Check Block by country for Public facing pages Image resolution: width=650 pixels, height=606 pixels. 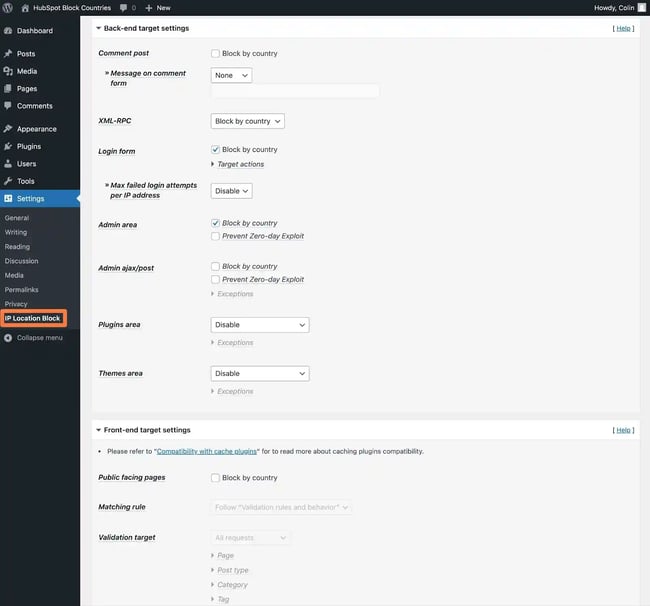tap(215, 478)
